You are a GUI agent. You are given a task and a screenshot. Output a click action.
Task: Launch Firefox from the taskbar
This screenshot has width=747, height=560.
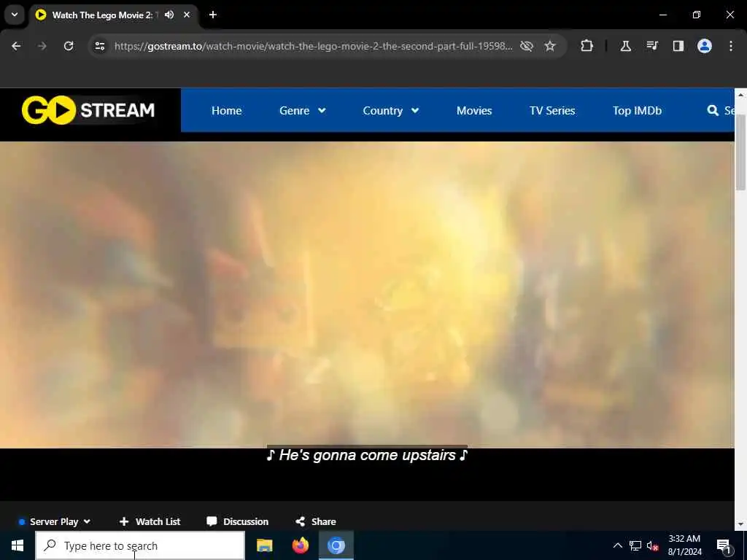300,545
